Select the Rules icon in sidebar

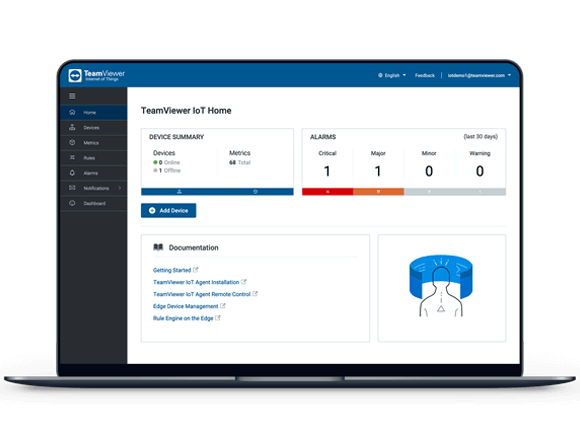coord(72,158)
